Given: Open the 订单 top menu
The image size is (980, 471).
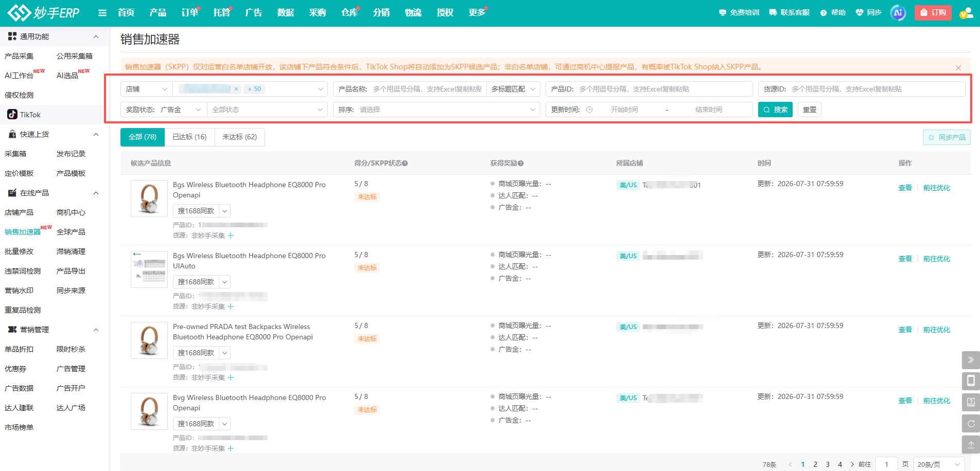Looking at the screenshot, I should coord(190,12).
